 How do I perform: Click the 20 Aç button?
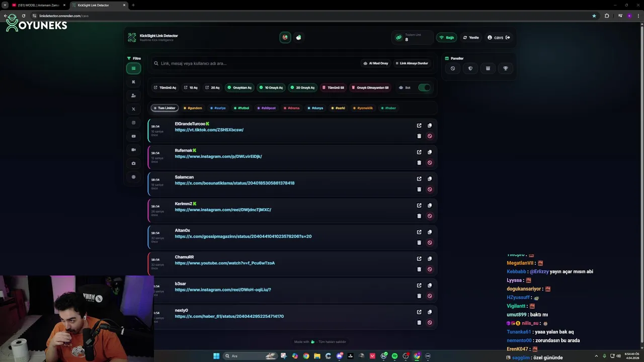[212, 87]
